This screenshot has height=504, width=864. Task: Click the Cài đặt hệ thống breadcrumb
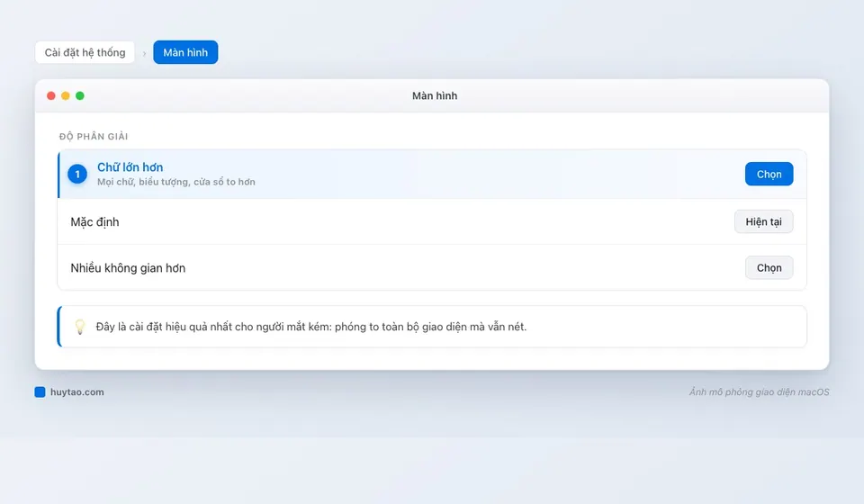click(85, 52)
